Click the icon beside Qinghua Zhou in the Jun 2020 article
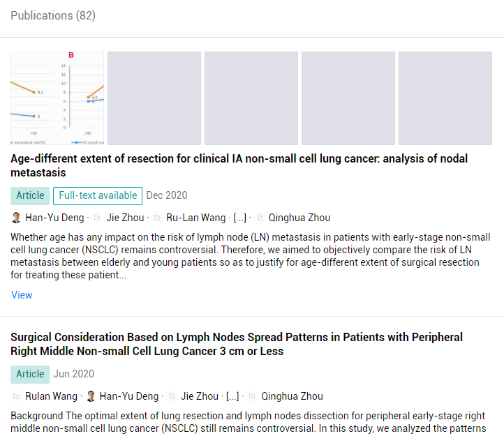 [x=253, y=396]
